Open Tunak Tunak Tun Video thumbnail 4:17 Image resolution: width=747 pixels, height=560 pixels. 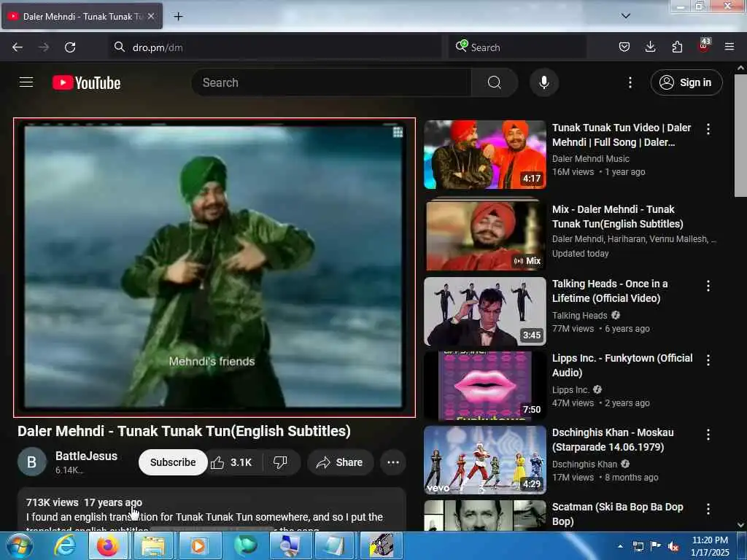485,155
